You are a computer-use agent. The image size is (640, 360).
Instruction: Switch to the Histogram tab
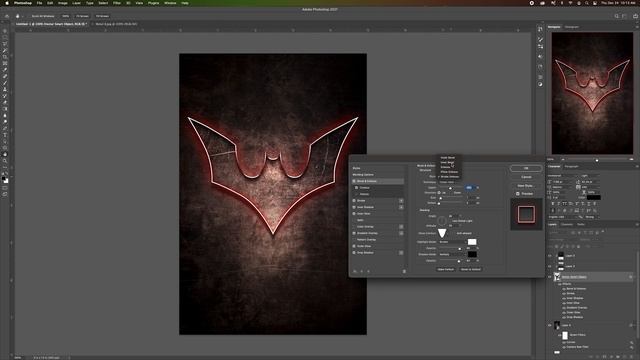point(571,27)
